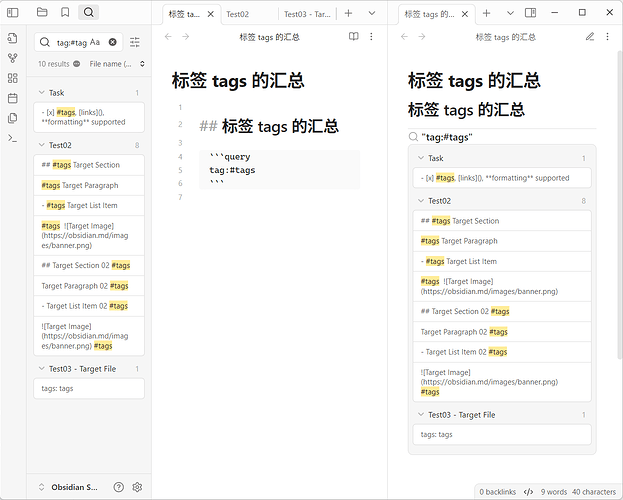The image size is (623, 500).
Task: Open Task result in embedded query
Action: coord(502,178)
